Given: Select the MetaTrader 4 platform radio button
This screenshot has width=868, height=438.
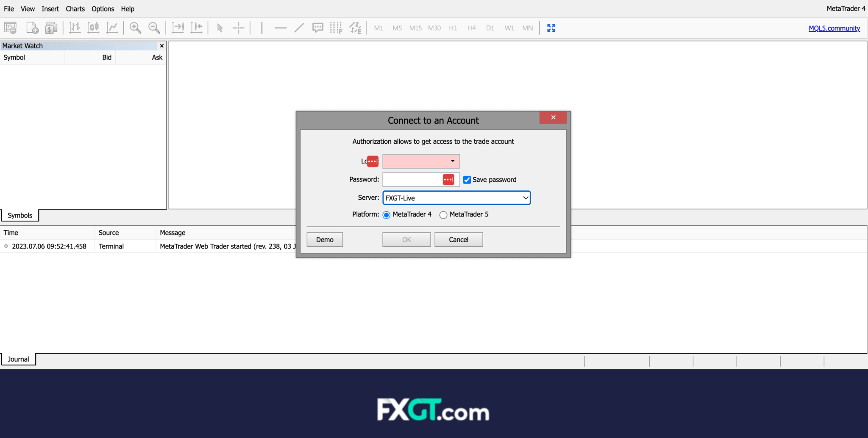Looking at the screenshot, I should click(x=386, y=215).
